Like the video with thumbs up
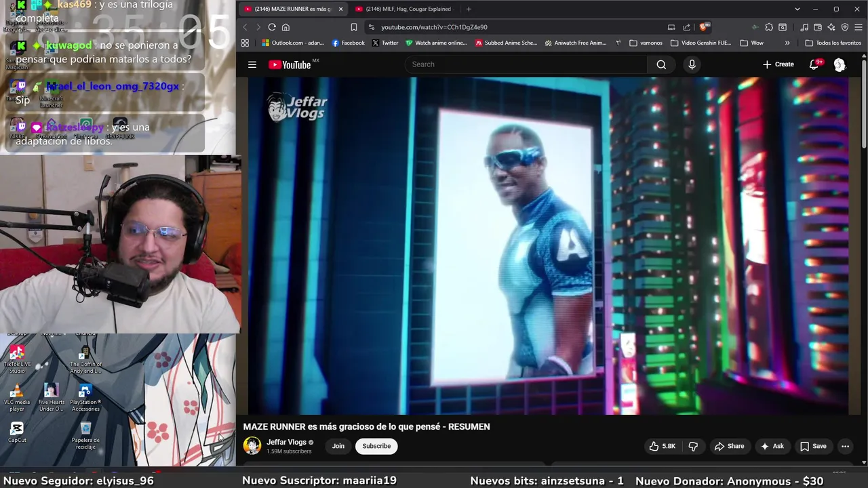The height and width of the screenshot is (488, 868). point(662,446)
